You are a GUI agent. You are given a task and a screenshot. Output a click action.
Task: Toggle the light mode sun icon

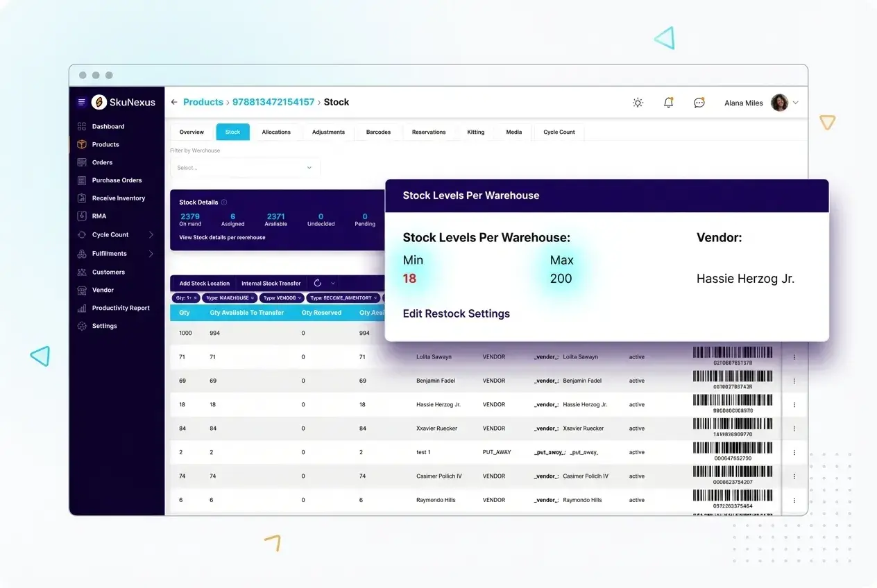click(x=638, y=102)
